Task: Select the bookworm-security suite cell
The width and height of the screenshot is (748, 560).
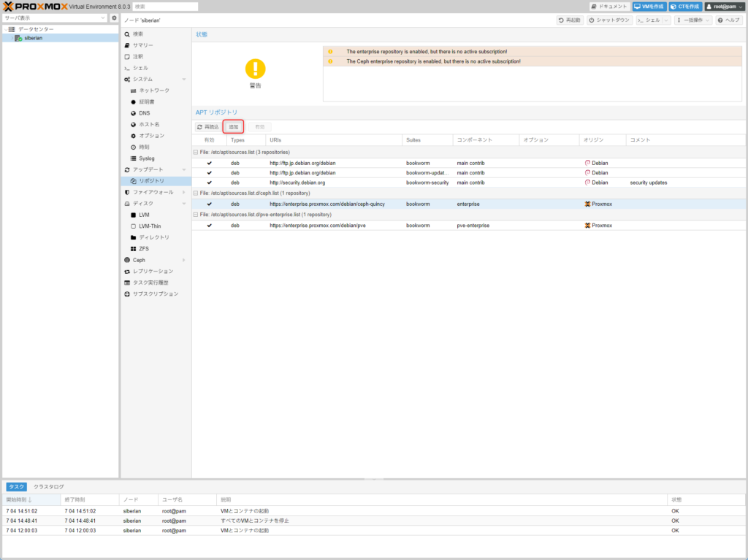Action: (427, 183)
